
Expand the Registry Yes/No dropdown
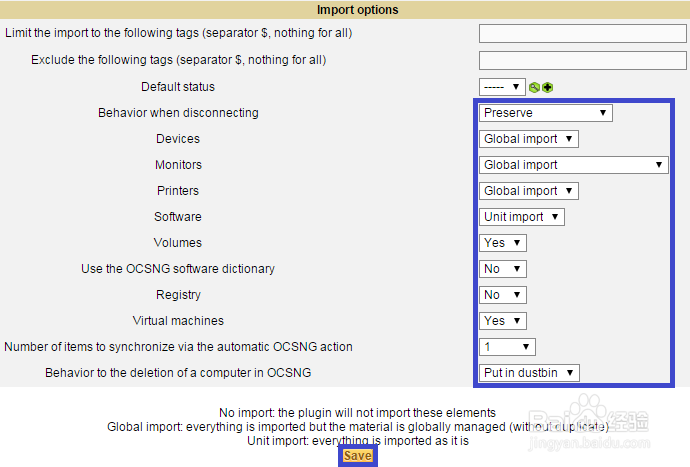[x=503, y=295]
